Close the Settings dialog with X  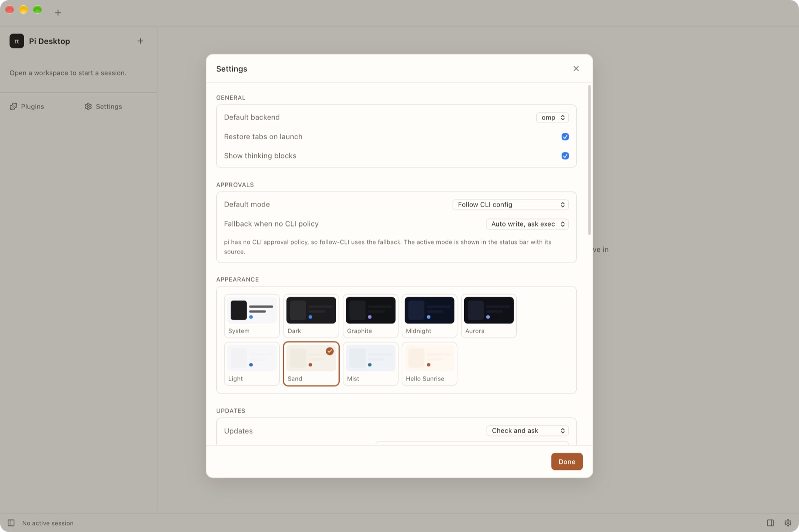click(576, 69)
